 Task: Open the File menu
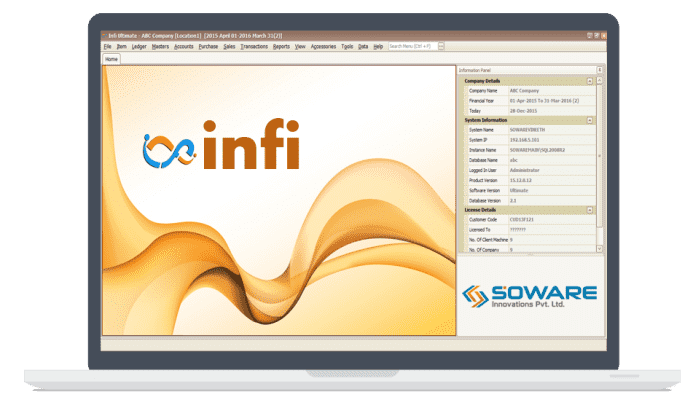pyautogui.click(x=107, y=46)
